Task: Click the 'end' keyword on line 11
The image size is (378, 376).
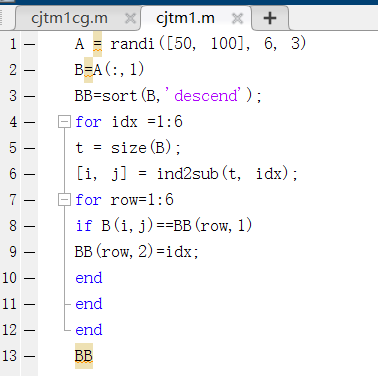Action: [89, 304]
